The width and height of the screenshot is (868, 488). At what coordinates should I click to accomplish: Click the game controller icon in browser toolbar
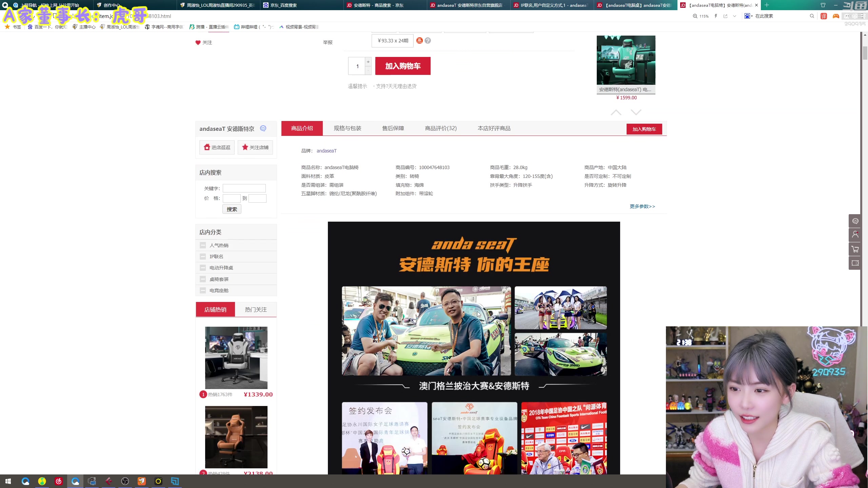tap(836, 16)
